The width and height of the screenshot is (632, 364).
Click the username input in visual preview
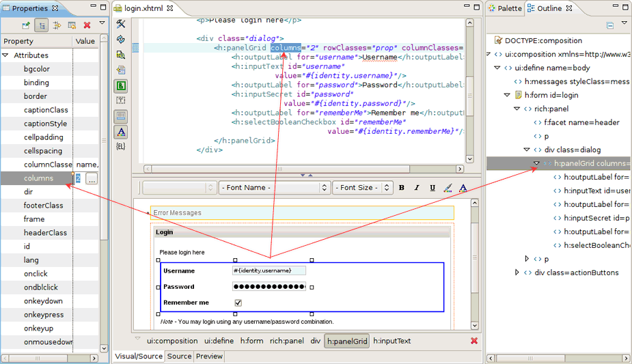pos(269,270)
